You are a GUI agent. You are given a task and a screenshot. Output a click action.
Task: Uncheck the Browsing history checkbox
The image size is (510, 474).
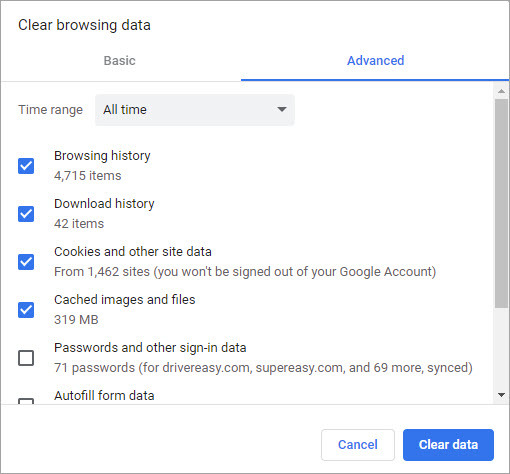click(x=26, y=166)
